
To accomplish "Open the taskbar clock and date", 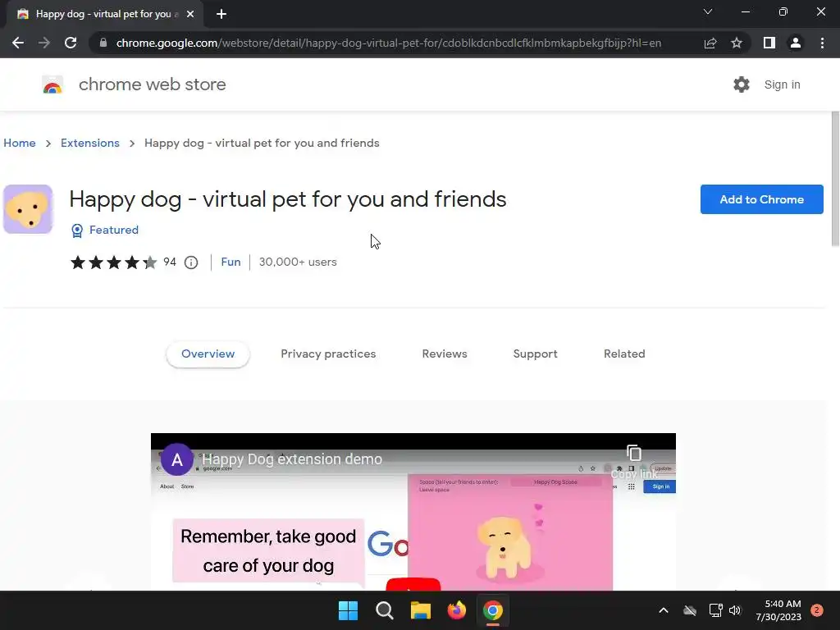I will coord(778,610).
